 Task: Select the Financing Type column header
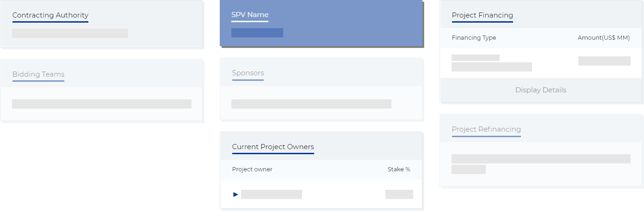[474, 38]
